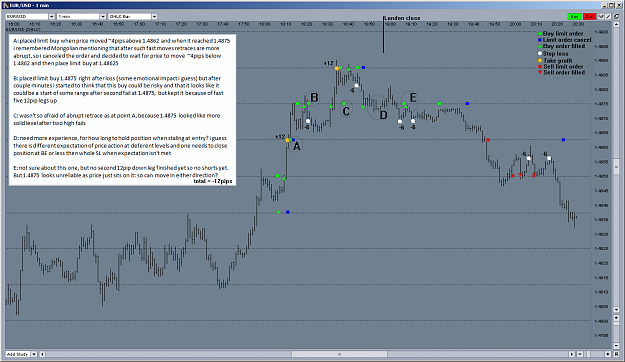Click the chart-line icon next to Sell
625x362 pixels.
(x=601, y=16)
